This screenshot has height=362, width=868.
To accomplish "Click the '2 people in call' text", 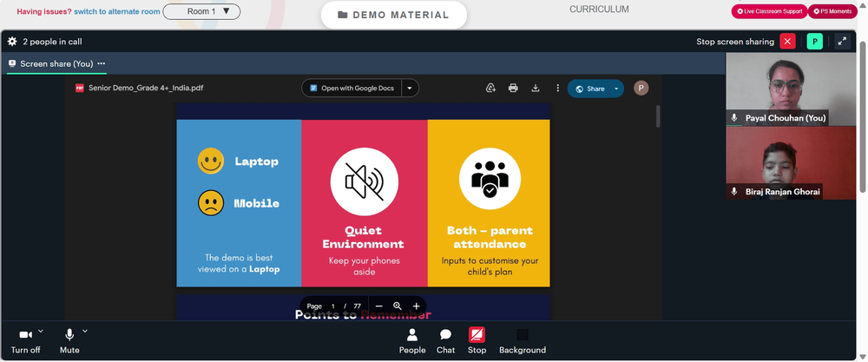I will click(52, 42).
